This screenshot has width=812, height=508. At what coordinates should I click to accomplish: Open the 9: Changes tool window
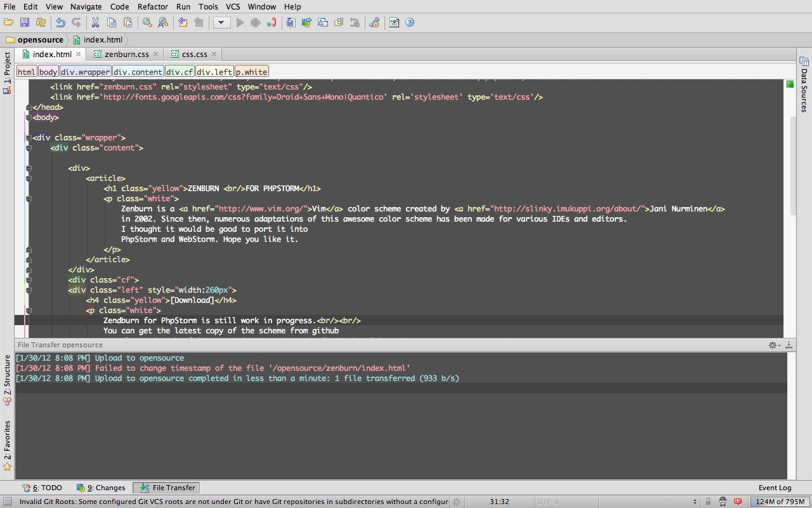(100, 488)
